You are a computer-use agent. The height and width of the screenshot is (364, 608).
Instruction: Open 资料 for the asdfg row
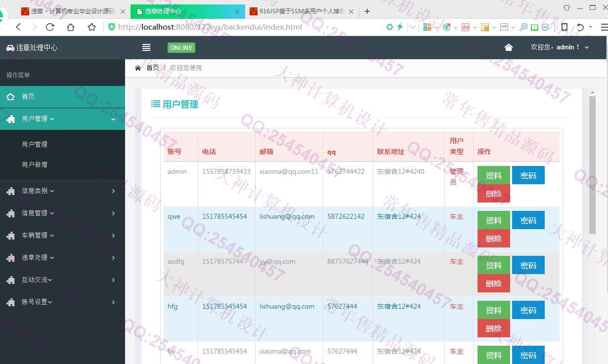[x=493, y=265]
